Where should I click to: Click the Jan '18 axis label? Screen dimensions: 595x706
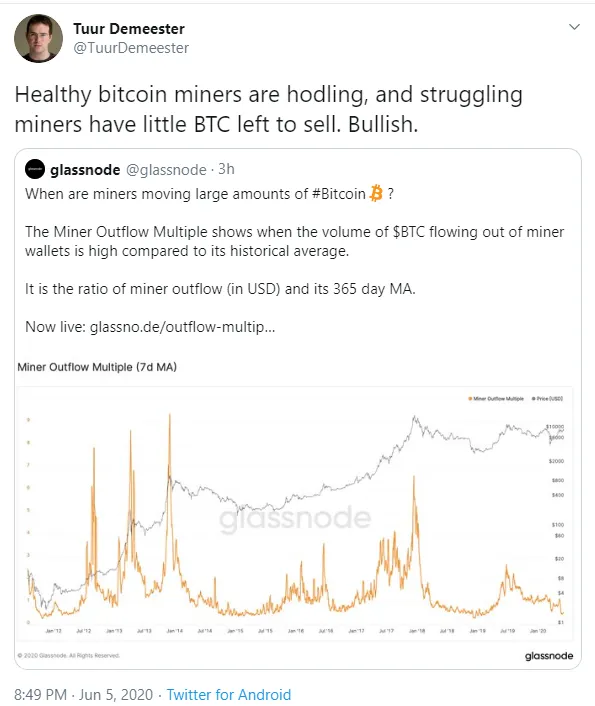click(417, 631)
